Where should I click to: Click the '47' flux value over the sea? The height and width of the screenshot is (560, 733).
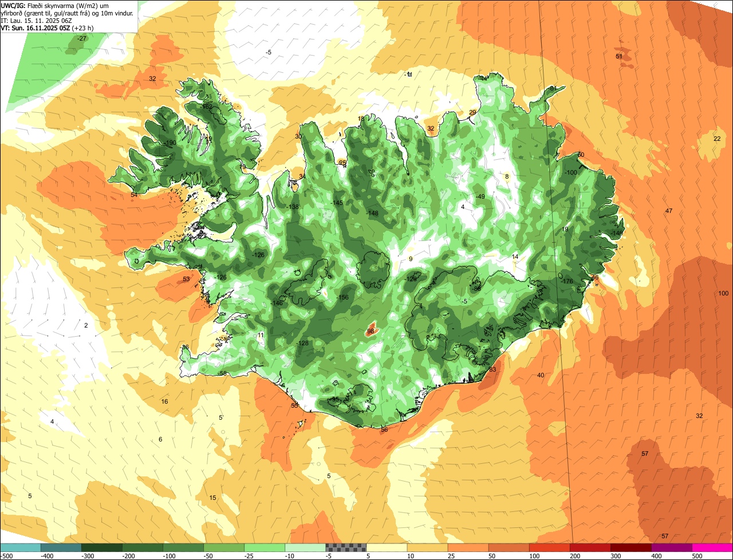(x=669, y=211)
